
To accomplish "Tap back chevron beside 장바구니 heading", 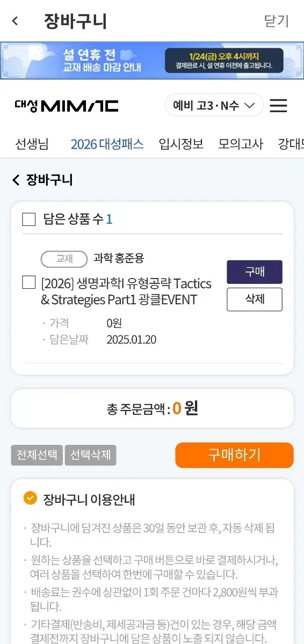I will [16, 180].
